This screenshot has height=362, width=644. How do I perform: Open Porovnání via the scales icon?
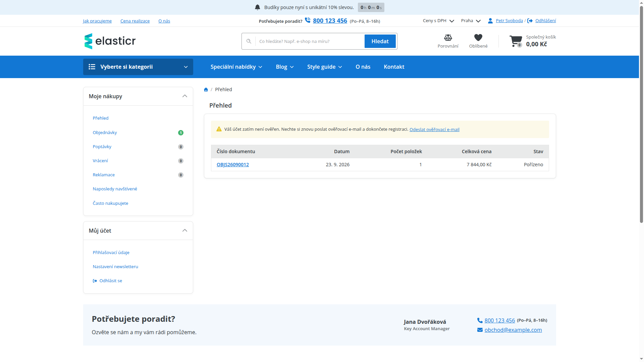(448, 38)
